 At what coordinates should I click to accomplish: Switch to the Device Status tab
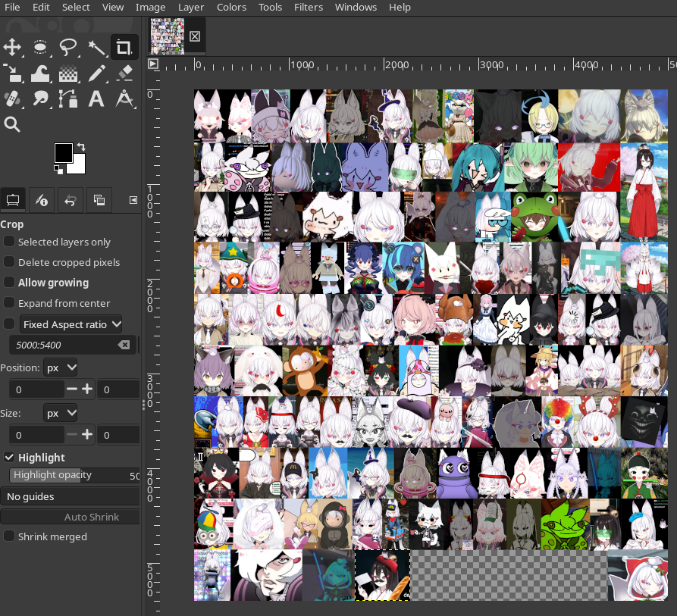point(42,200)
